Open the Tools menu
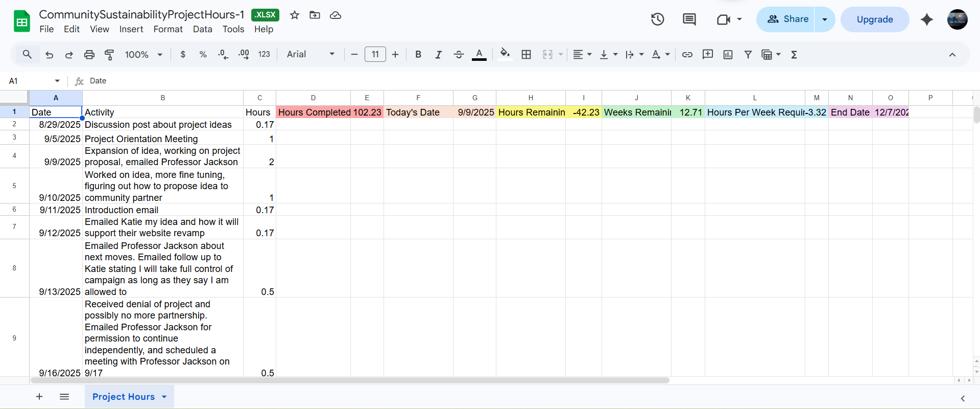Viewport: 980px width, 409px height. pyautogui.click(x=233, y=29)
